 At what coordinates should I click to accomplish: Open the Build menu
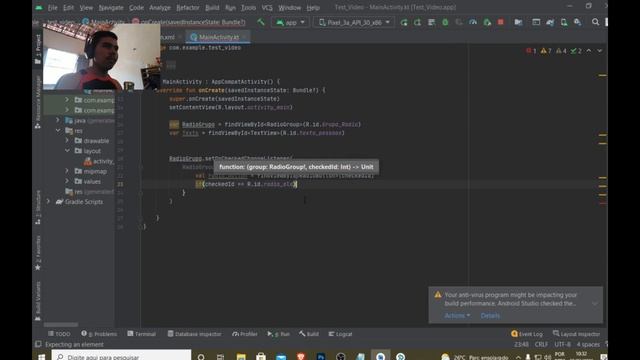212,7
